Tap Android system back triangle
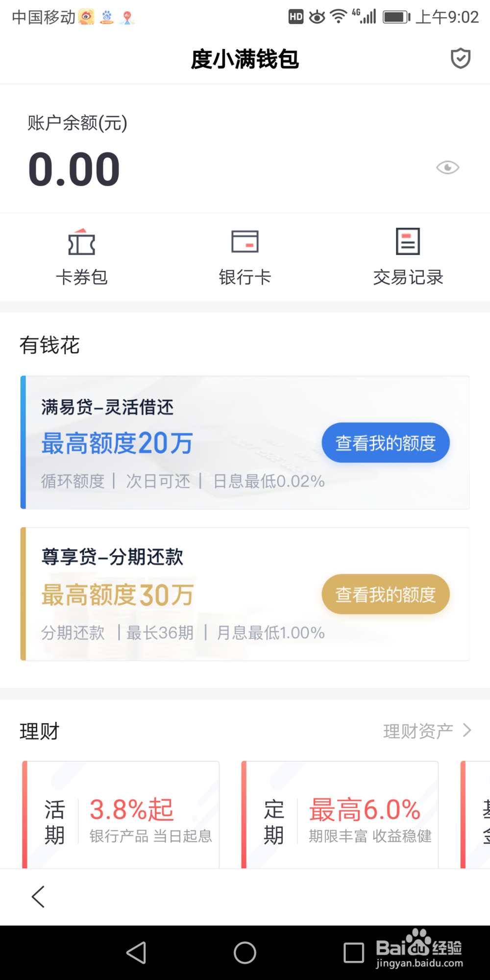Image resolution: width=490 pixels, height=980 pixels. 136,953
